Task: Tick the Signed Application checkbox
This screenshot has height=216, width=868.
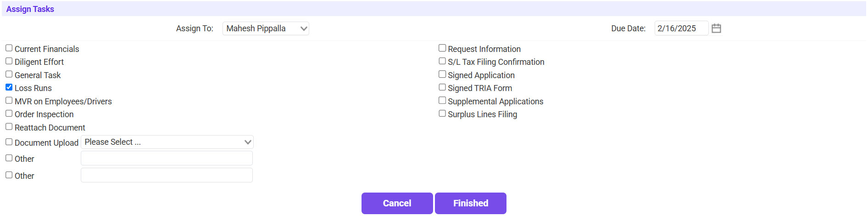Action: (x=442, y=74)
